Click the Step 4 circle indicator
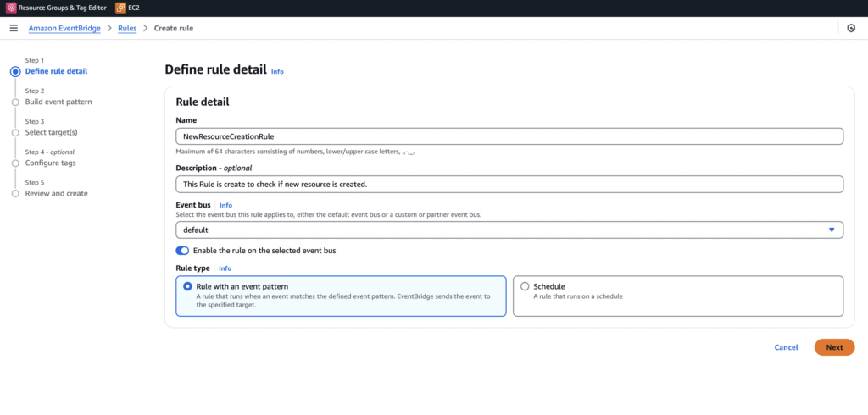Image resolution: width=868 pixels, height=415 pixels. [15, 163]
